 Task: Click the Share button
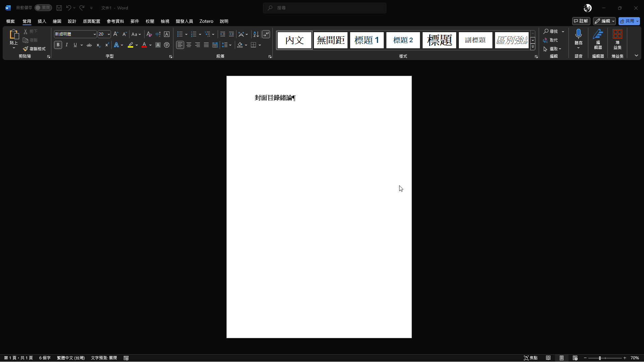point(627,21)
